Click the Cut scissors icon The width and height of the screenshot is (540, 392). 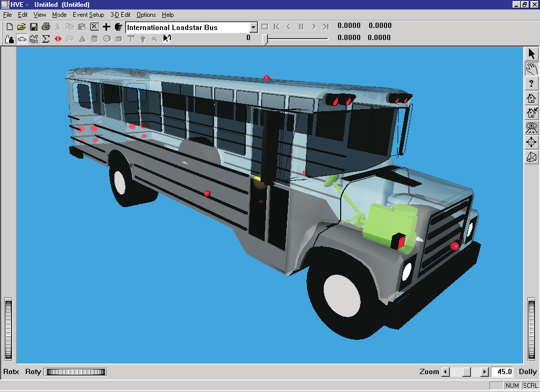pyautogui.click(x=58, y=27)
